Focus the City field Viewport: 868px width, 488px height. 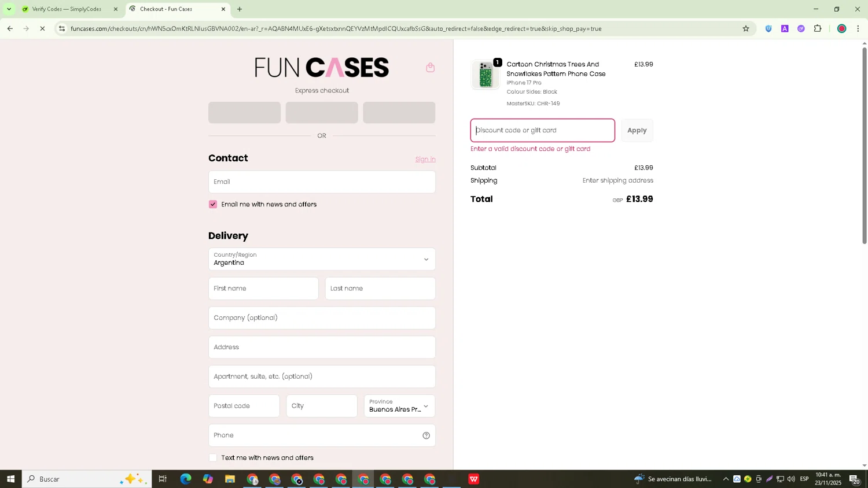coord(322,406)
